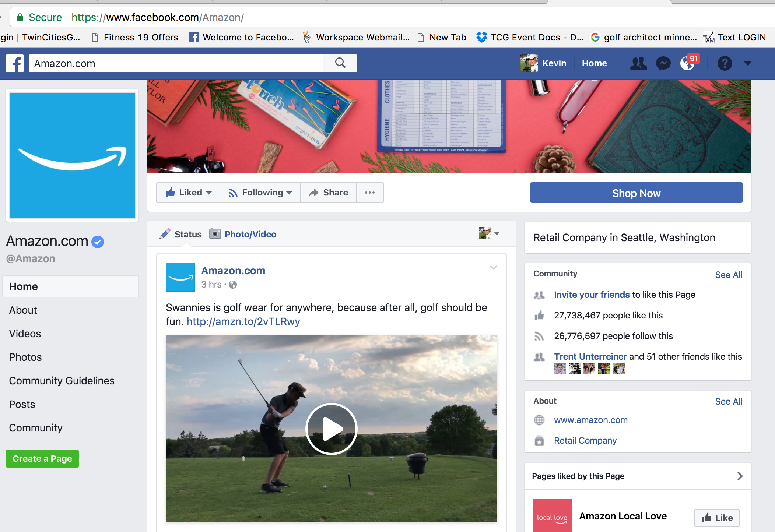775x532 pixels.
Task: Click the Facebook logo icon
Action: (x=15, y=63)
